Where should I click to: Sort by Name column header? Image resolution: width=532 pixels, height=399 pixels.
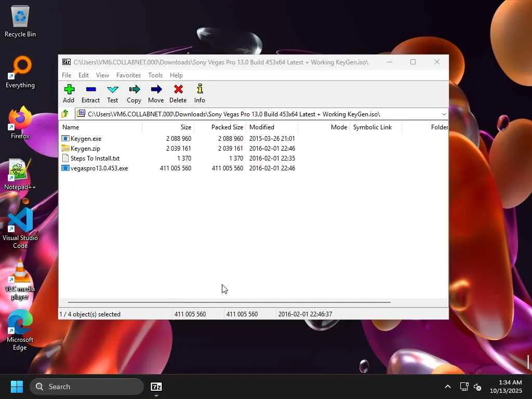pyautogui.click(x=101, y=127)
